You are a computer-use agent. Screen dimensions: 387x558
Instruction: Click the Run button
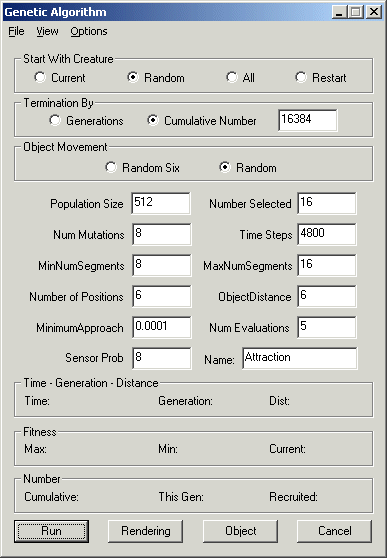click(x=52, y=531)
